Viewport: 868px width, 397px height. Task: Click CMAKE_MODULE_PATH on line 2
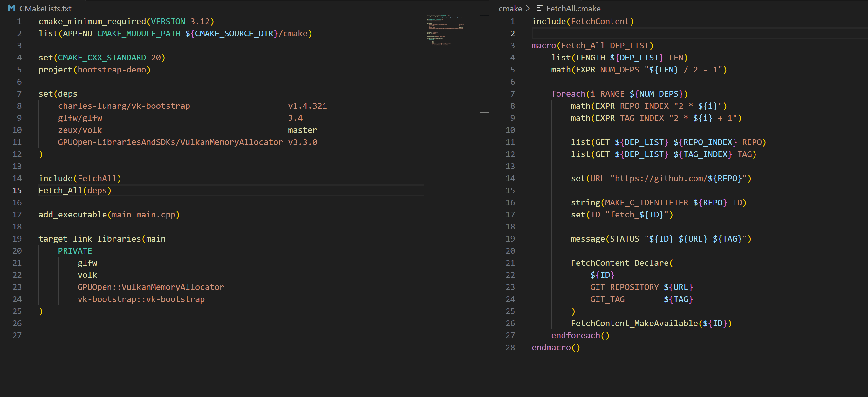(139, 33)
